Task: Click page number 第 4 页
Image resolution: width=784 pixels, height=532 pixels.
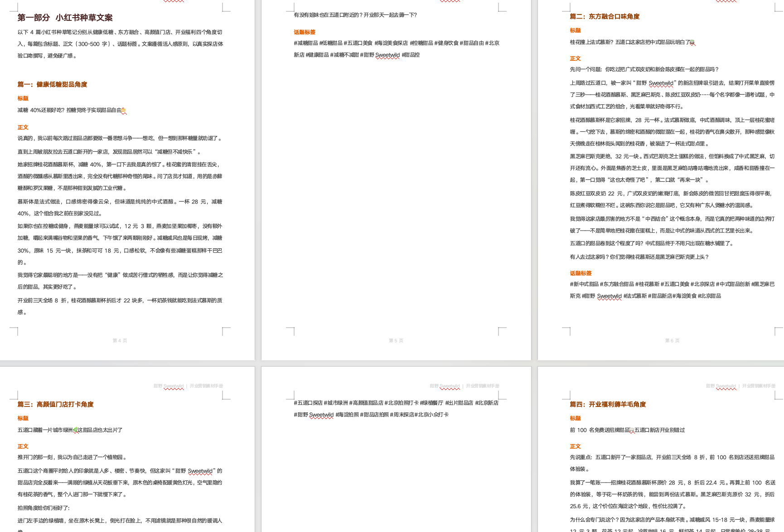Action: pyautogui.click(x=120, y=340)
